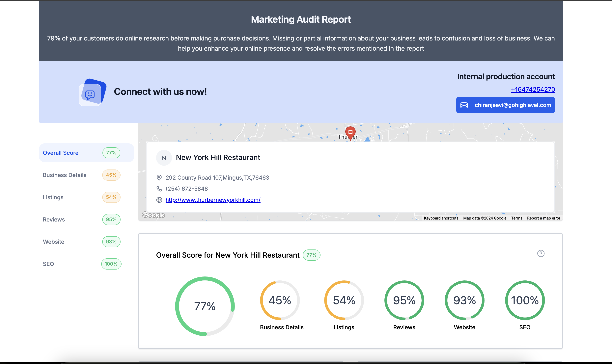Click the Google logo on map

[153, 215]
